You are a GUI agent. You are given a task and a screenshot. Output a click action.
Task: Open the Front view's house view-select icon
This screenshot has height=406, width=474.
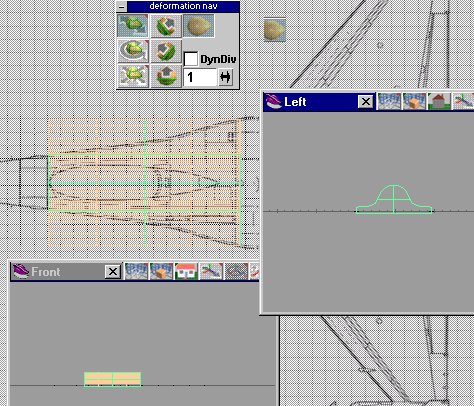[186, 271]
